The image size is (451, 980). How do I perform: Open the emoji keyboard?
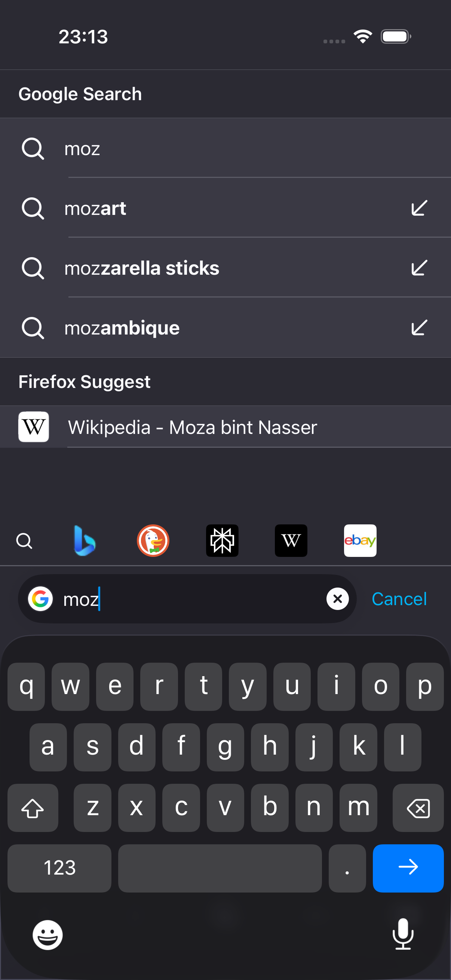pos(47,935)
